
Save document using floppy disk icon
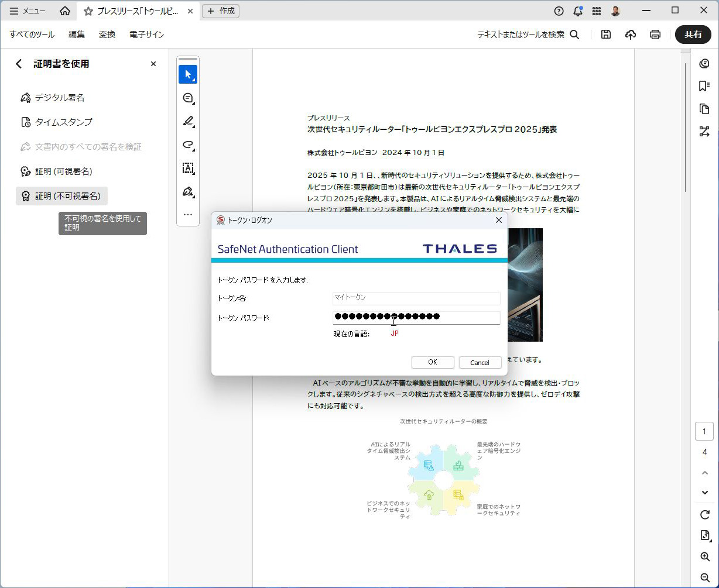pyautogui.click(x=606, y=35)
